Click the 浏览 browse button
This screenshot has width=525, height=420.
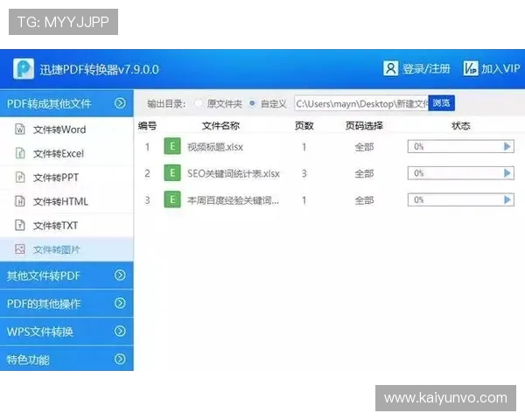pos(441,103)
